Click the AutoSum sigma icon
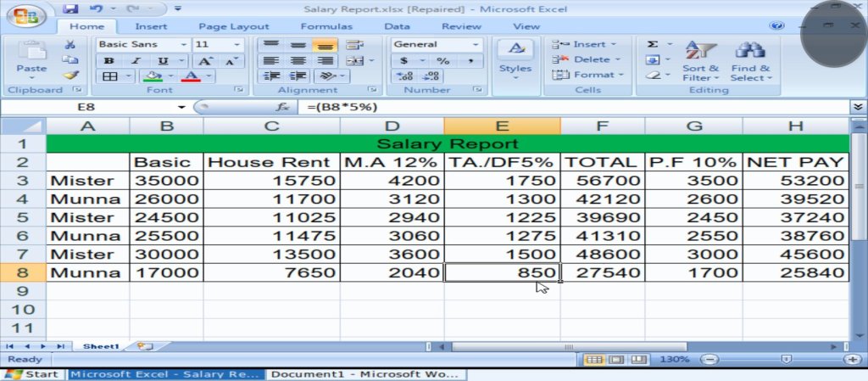 [x=653, y=44]
